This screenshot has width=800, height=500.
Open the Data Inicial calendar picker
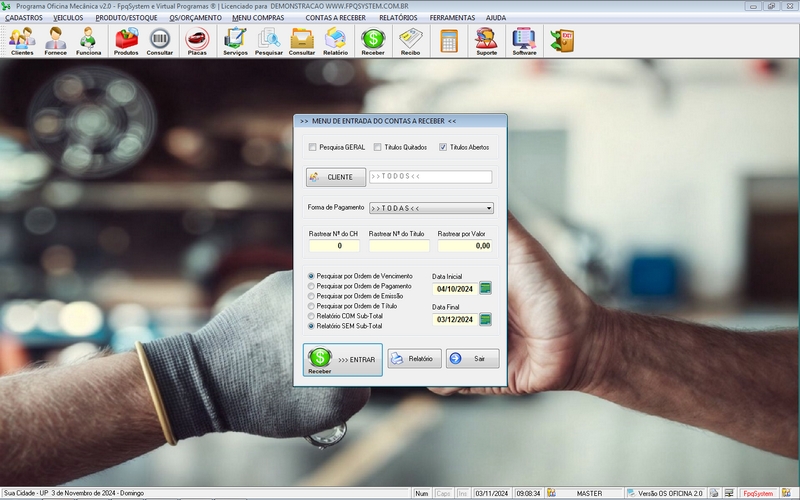[486, 288]
